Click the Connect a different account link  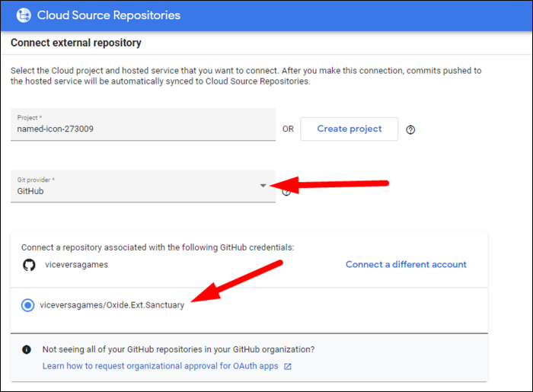click(x=406, y=264)
